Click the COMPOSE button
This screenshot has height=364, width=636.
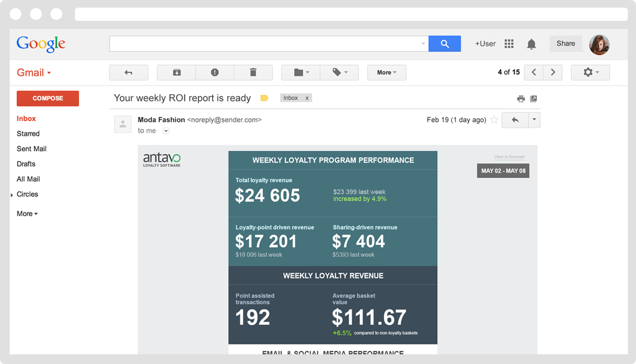click(48, 98)
